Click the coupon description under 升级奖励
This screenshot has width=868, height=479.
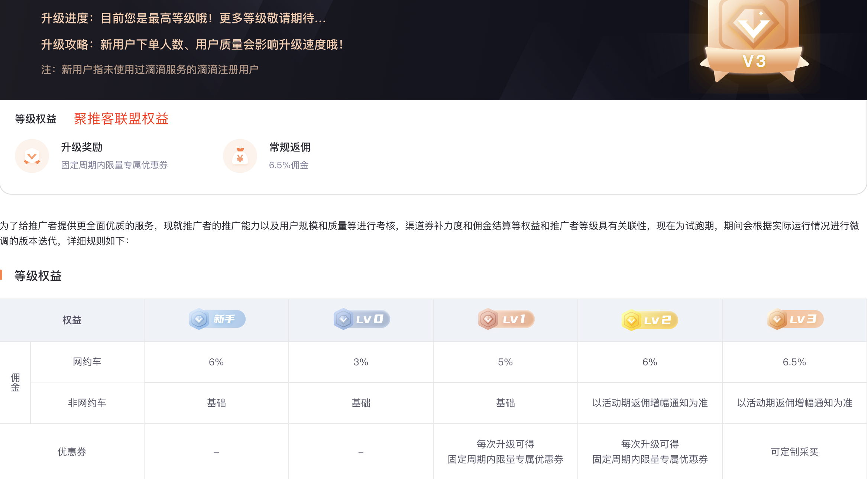click(x=114, y=165)
